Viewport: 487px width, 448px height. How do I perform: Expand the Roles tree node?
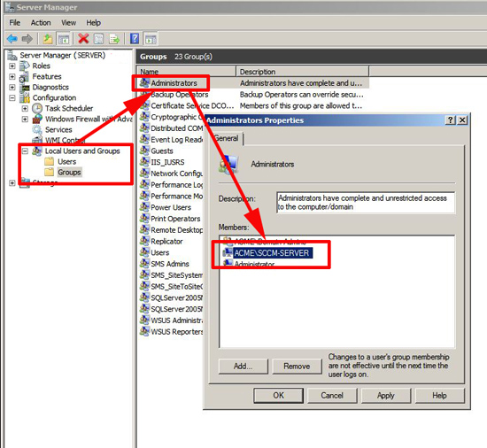coord(12,66)
